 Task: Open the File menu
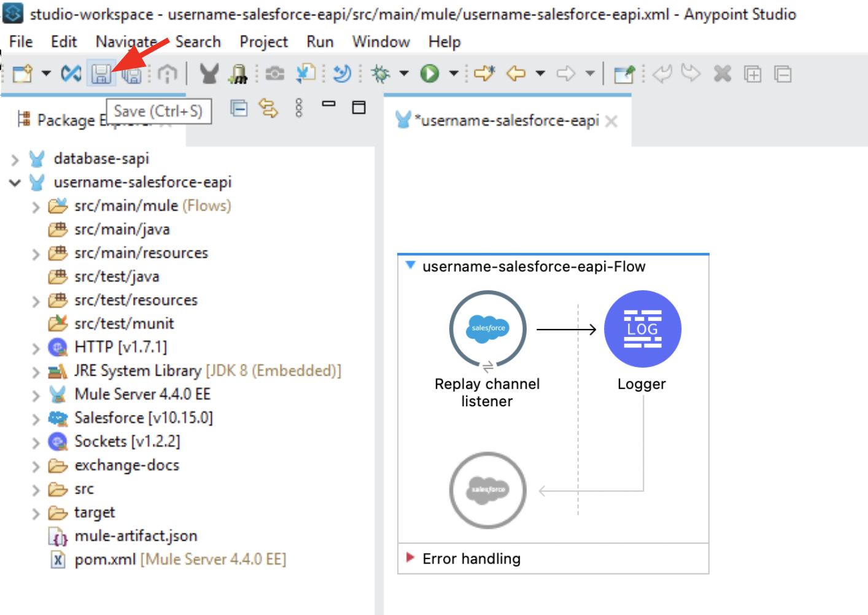coord(21,42)
